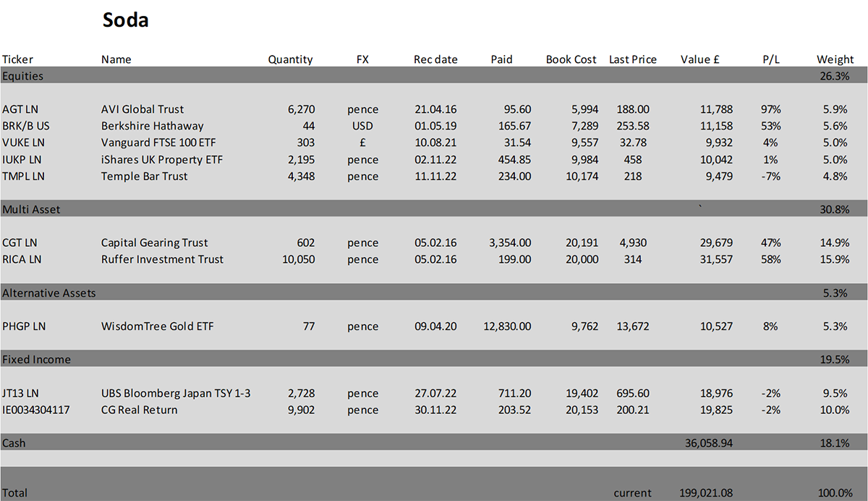Select the cash value 36,058.94
The height and width of the screenshot is (501, 868).
point(708,442)
